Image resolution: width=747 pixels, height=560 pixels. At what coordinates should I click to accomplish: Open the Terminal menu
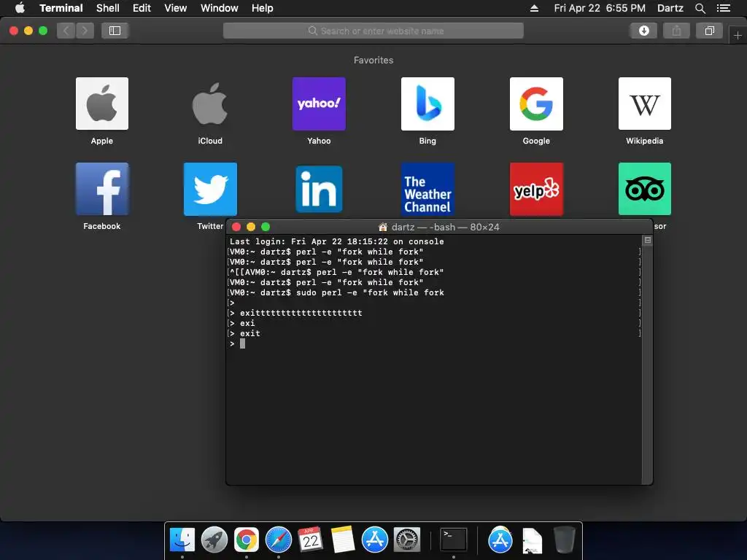(x=61, y=8)
